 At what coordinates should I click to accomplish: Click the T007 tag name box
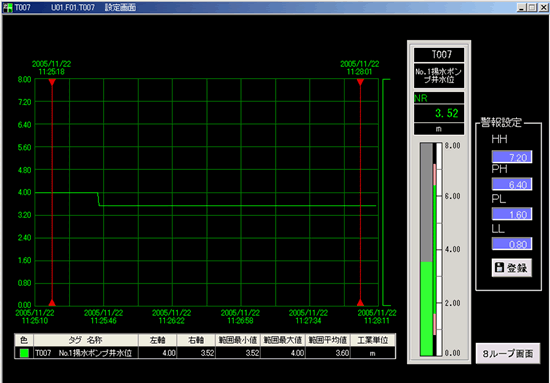(x=439, y=55)
